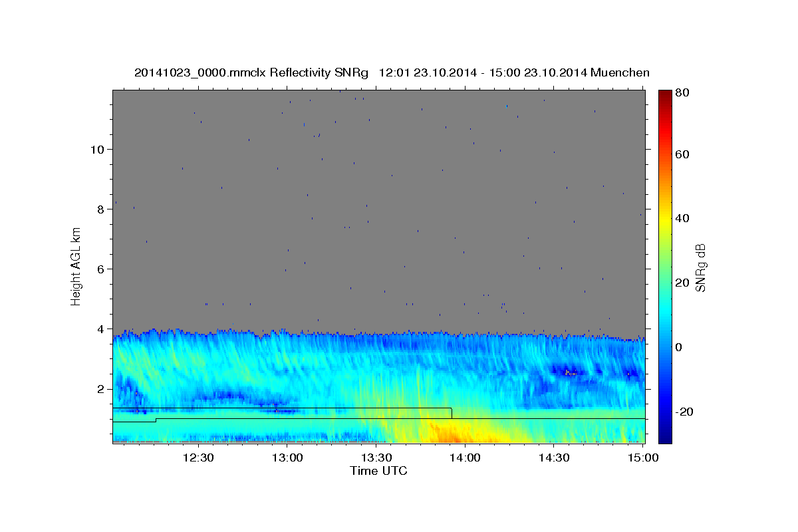Image resolution: width=798 pixels, height=532 pixels.
Task: Click the 14:00 time tick label
Action: 464,458
